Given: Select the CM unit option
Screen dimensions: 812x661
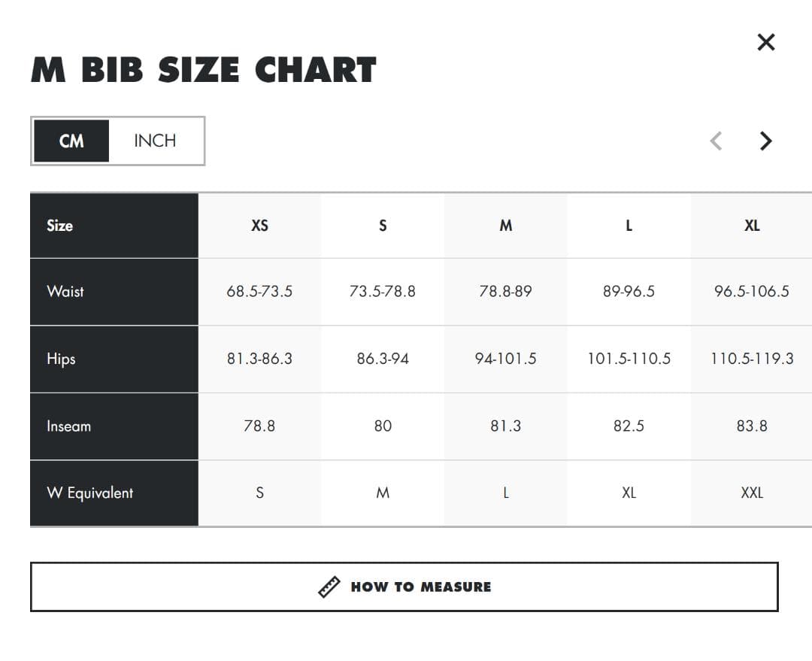Looking at the screenshot, I should click(71, 141).
